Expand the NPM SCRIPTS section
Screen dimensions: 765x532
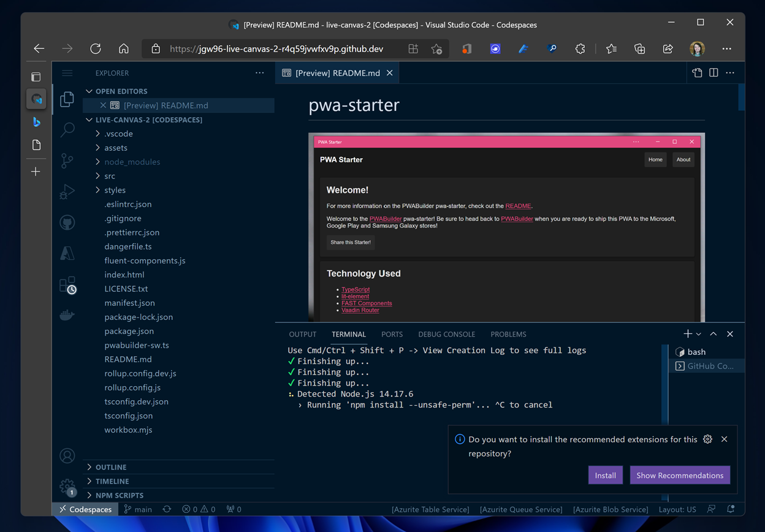pos(119,495)
